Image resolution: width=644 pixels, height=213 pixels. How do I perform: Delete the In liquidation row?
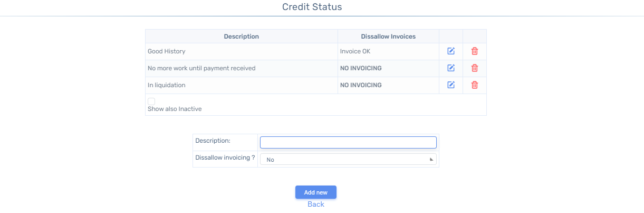475,85
